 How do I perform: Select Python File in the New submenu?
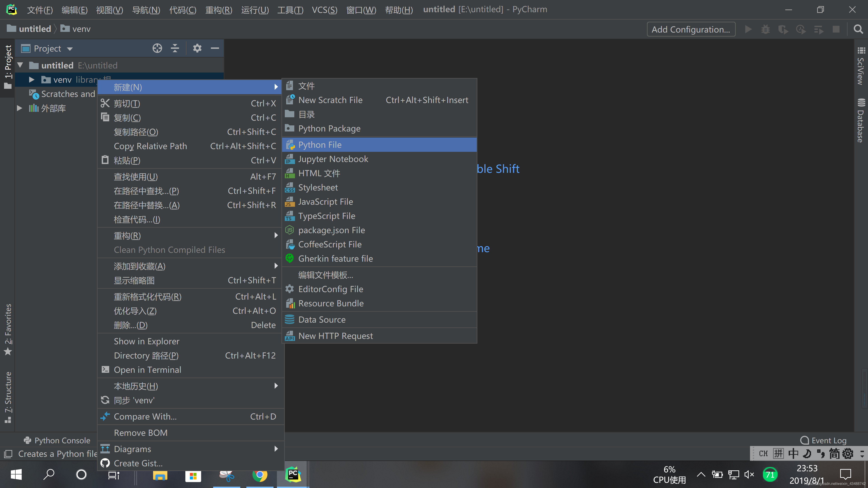(380, 145)
